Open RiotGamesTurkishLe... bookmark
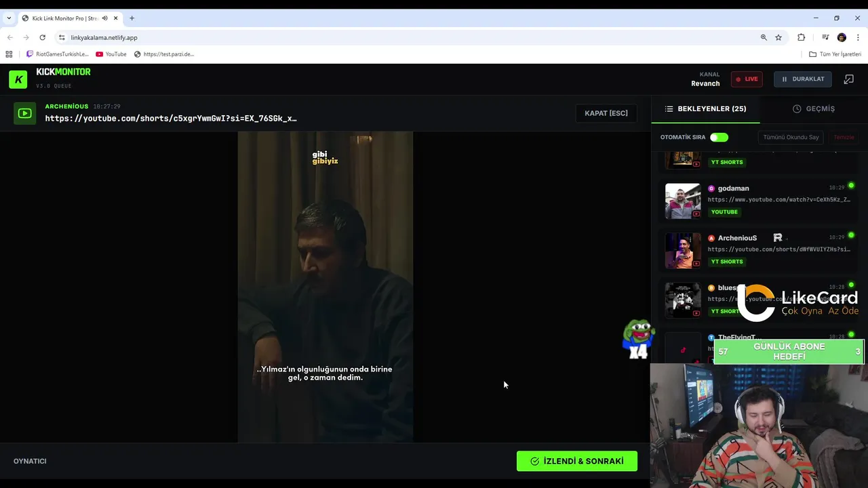The width and height of the screenshot is (868, 488). coord(57,54)
